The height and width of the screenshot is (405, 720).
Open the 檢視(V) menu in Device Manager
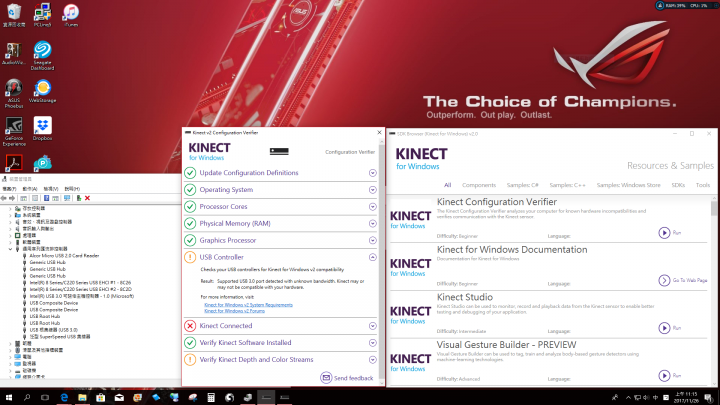(51, 189)
